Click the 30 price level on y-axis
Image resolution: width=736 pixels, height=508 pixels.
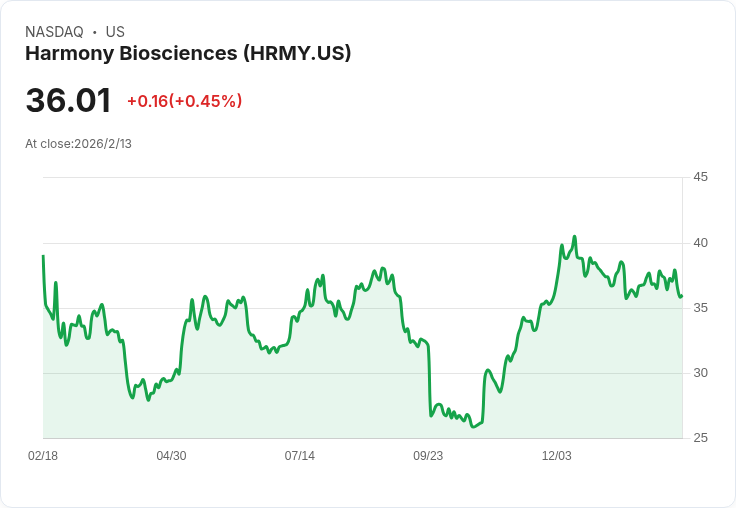click(x=700, y=373)
